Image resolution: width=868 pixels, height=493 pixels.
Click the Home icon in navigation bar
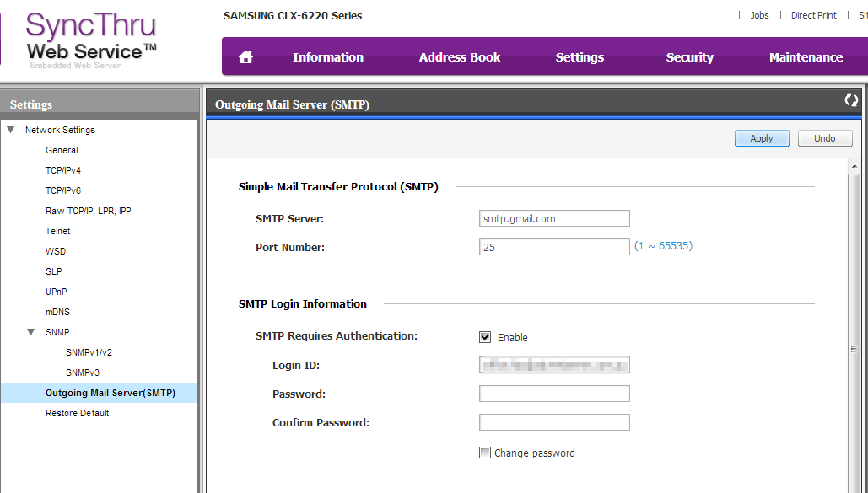[246, 57]
